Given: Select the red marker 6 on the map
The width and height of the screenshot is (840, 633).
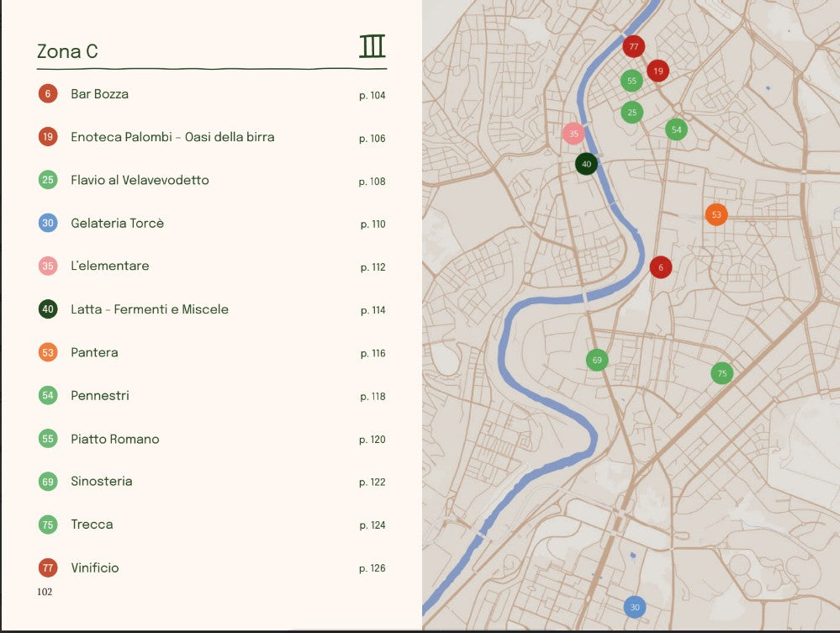Looking at the screenshot, I should (661, 267).
